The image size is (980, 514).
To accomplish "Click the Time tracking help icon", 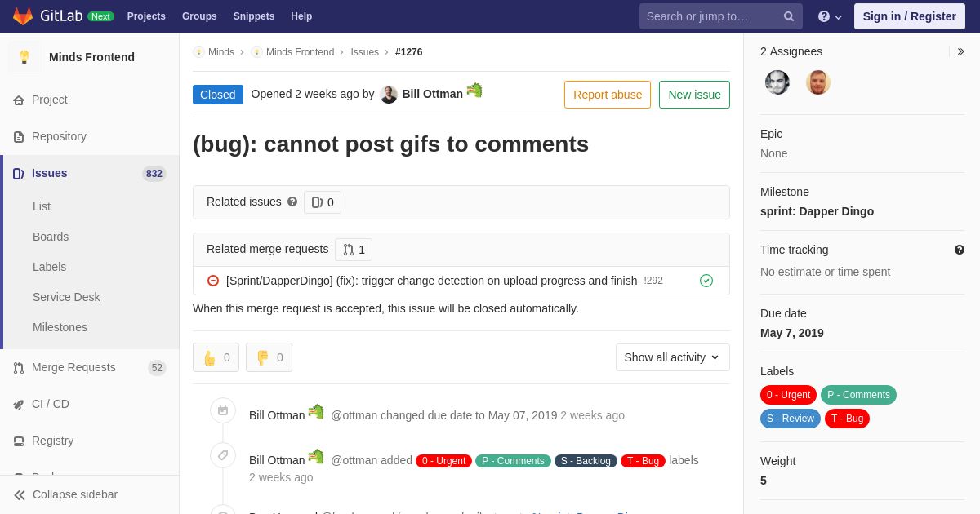I will click(x=960, y=250).
